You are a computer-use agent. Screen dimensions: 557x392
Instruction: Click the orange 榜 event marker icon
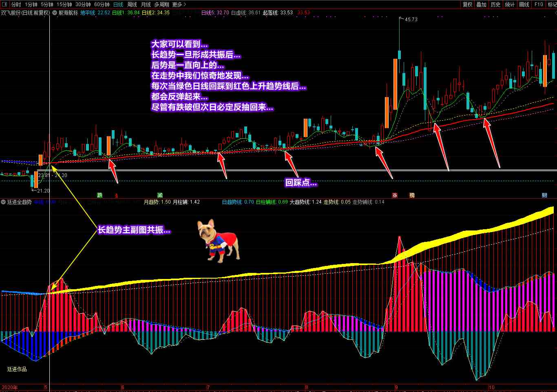(x=412, y=195)
